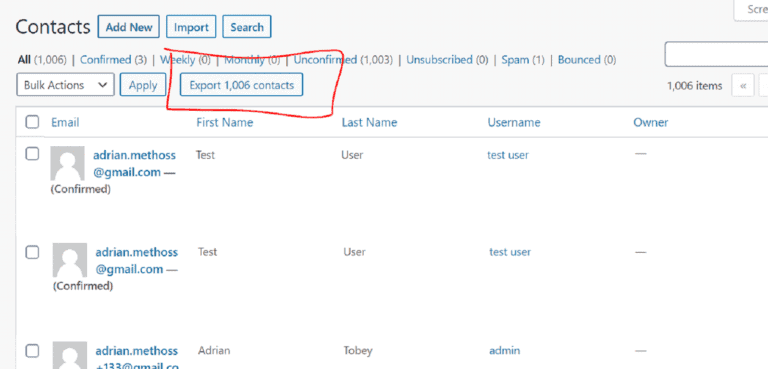768x369 pixels.
Task: Click the 'Adrian' first name cell
Action: tap(214, 350)
